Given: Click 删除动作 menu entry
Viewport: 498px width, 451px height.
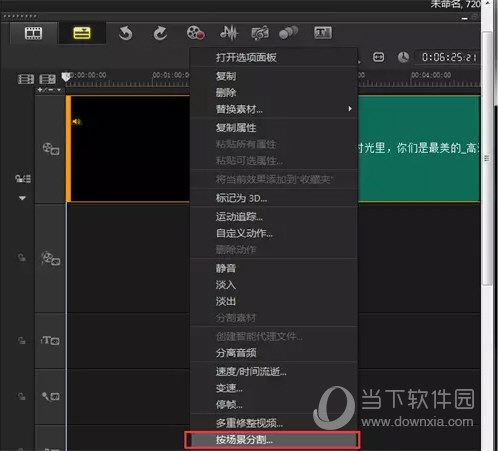Looking at the screenshot, I should [274, 250].
